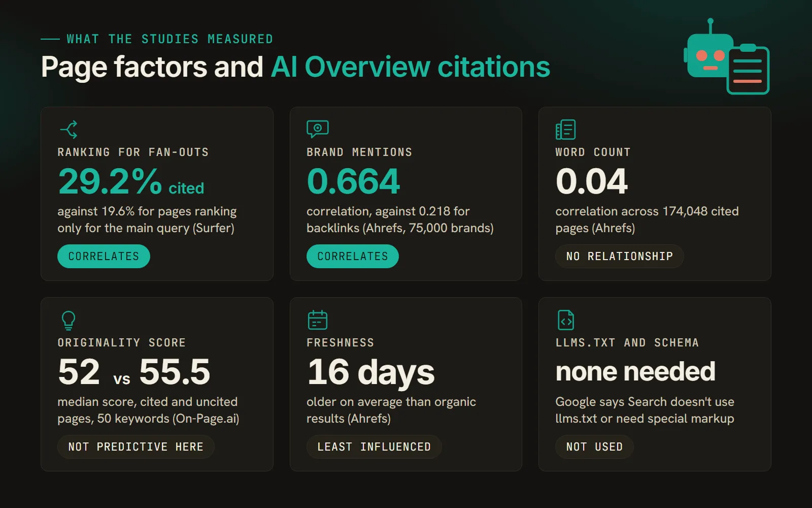Click the 29.2% cited value
Screen dimensions: 812x508
click(x=131, y=181)
